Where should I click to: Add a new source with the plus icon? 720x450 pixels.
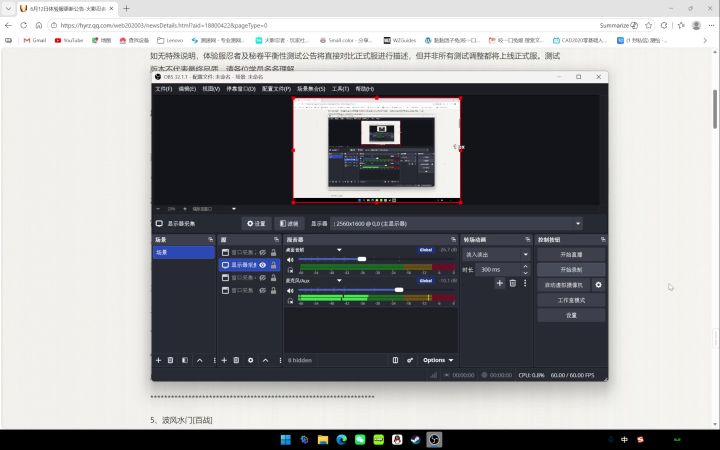click(x=224, y=360)
